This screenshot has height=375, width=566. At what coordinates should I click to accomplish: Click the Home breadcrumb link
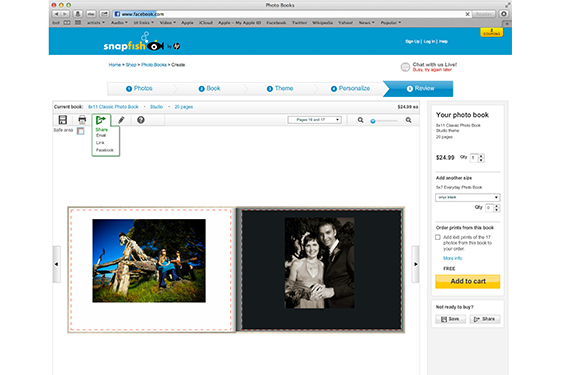click(115, 65)
